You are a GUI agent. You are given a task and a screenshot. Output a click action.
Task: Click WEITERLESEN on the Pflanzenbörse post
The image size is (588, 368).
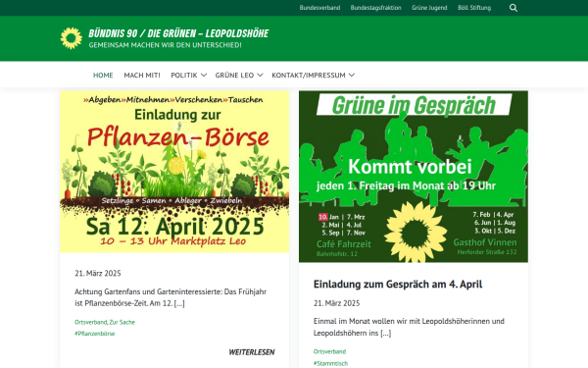252,352
